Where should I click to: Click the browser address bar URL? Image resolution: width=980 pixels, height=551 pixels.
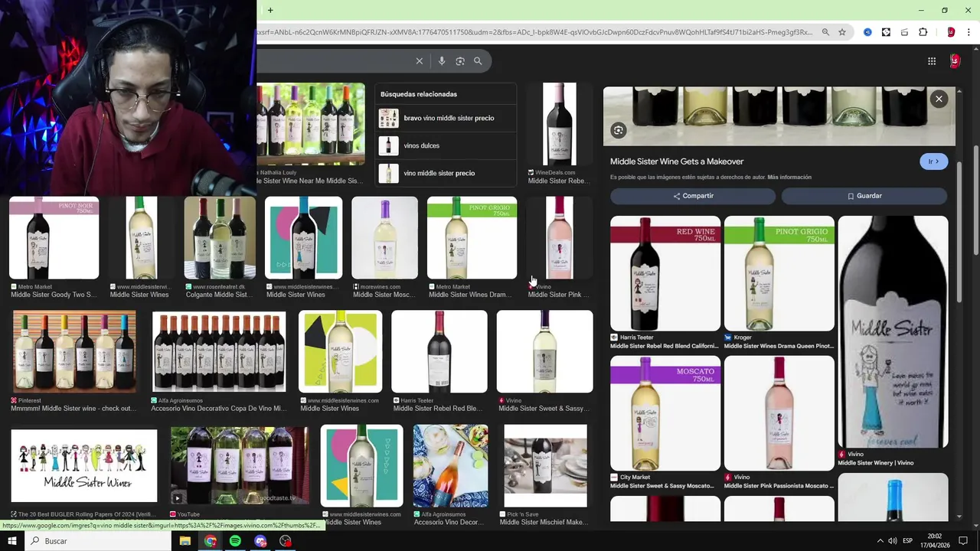pos(536,32)
